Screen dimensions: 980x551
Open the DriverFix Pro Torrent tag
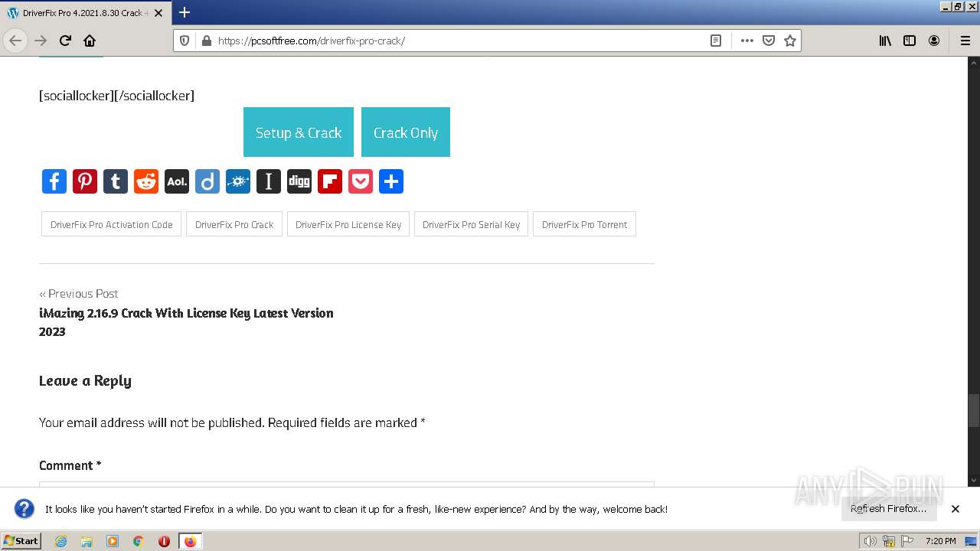(x=584, y=224)
